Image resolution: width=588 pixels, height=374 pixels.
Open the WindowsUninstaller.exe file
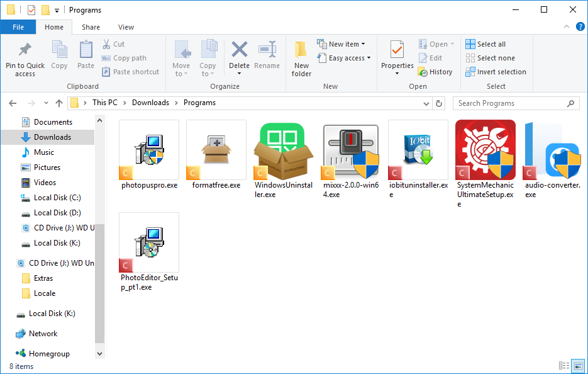click(283, 153)
